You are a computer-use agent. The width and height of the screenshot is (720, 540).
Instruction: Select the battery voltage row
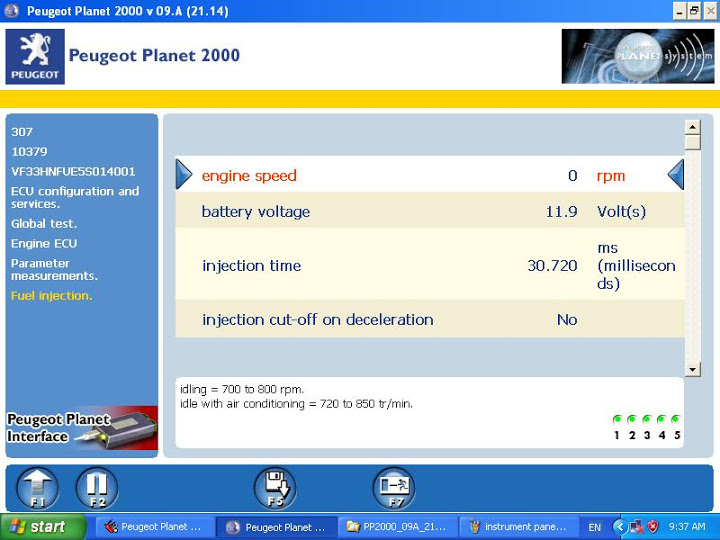pyautogui.click(x=430, y=211)
